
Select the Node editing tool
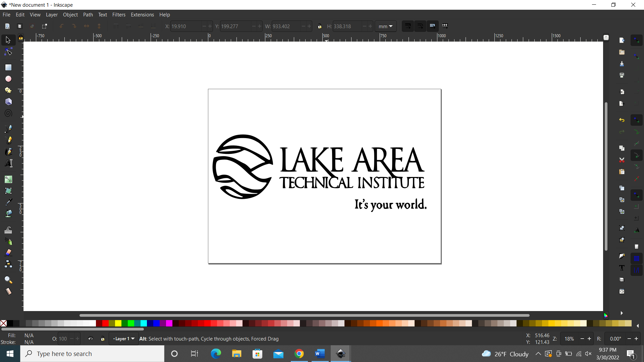(8, 51)
